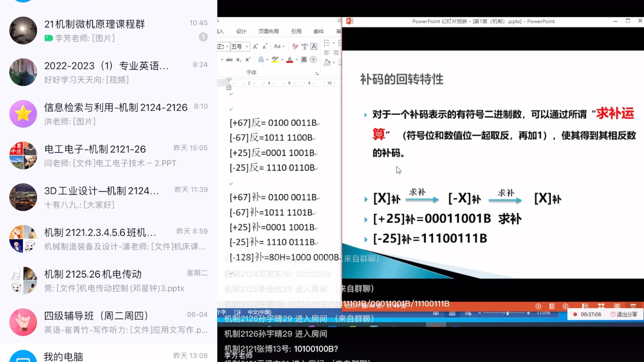Toggle subscript x₂ formatting
Viewport: 644px width, 362px height.
pos(239,59)
